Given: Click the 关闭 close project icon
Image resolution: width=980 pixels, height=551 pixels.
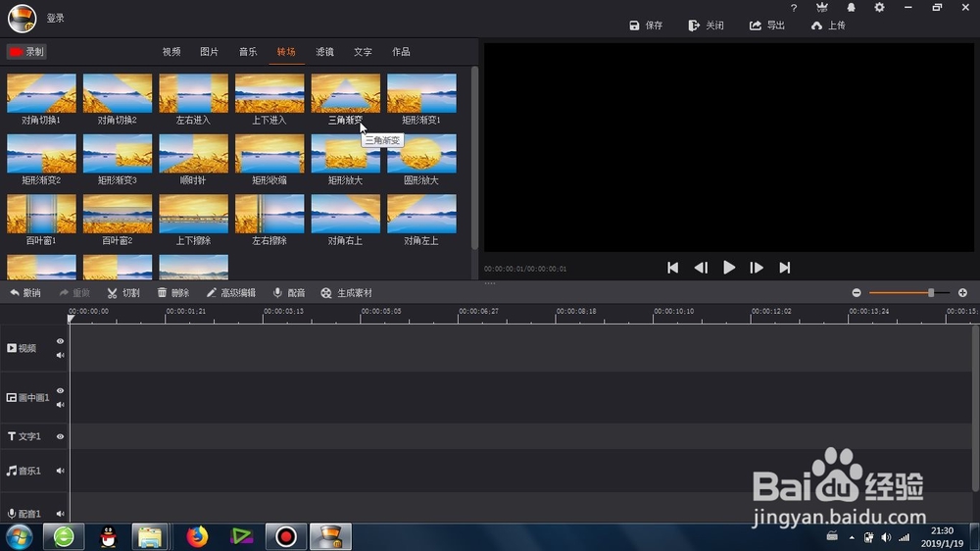Looking at the screenshot, I should click(694, 25).
